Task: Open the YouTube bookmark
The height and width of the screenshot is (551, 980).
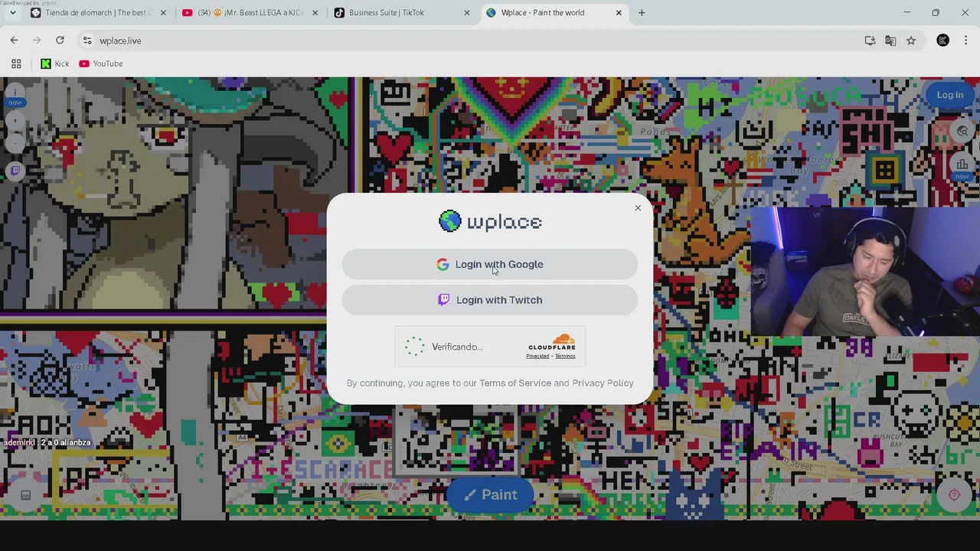Action: click(101, 64)
